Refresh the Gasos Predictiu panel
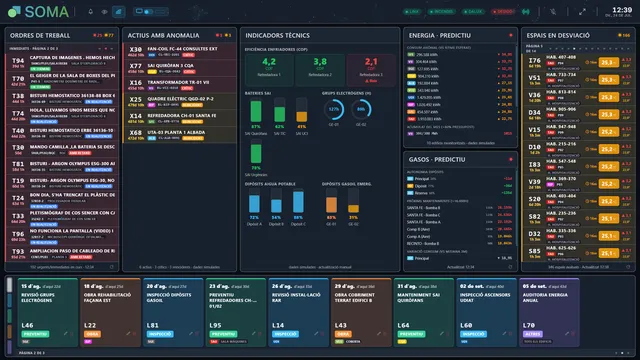The width and height of the screenshot is (640, 360). [x=510, y=267]
